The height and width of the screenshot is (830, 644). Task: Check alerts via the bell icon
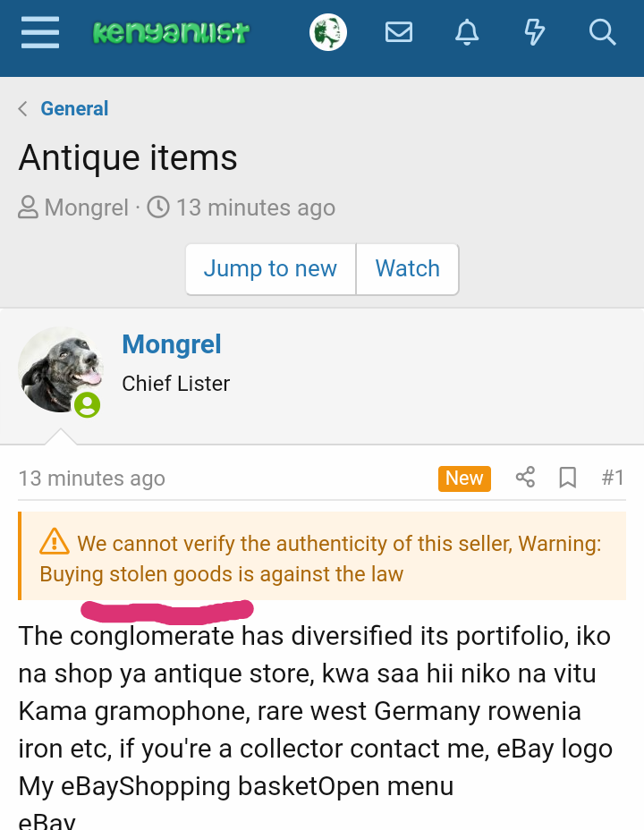pos(467,34)
